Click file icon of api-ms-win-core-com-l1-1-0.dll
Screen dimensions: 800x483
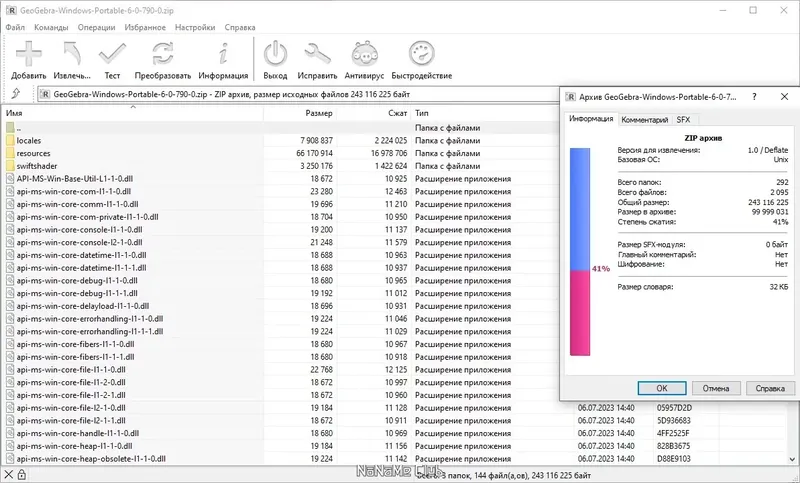point(10,191)
